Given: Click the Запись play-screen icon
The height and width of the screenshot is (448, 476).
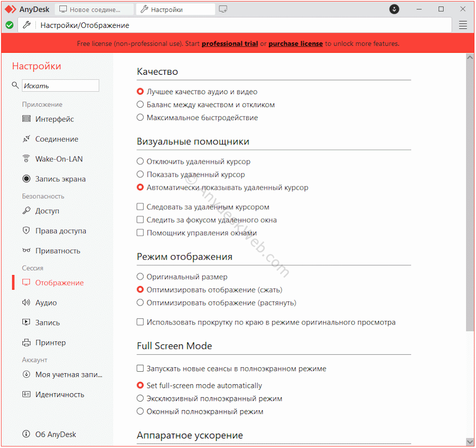Looking at the screenshot, I should (26, 322).
